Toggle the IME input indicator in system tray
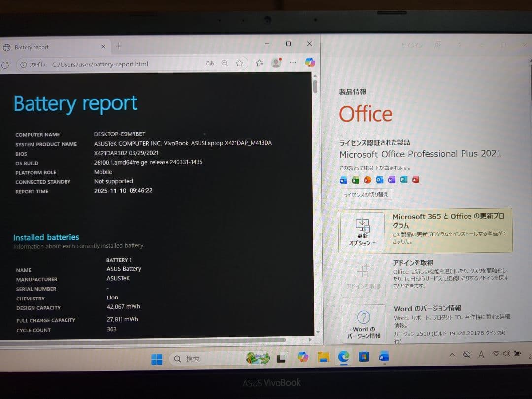This screenshot has width=532, height=399. [x=481, y=354]
